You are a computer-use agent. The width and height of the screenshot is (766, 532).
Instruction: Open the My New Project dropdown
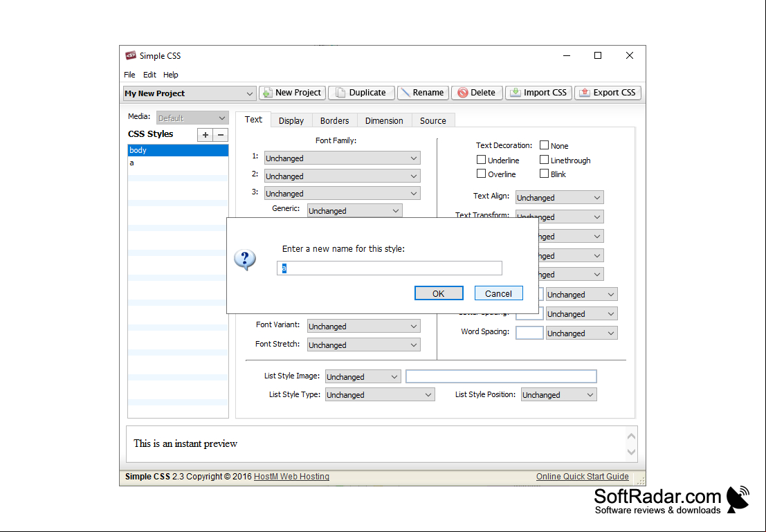click(190, 93)
